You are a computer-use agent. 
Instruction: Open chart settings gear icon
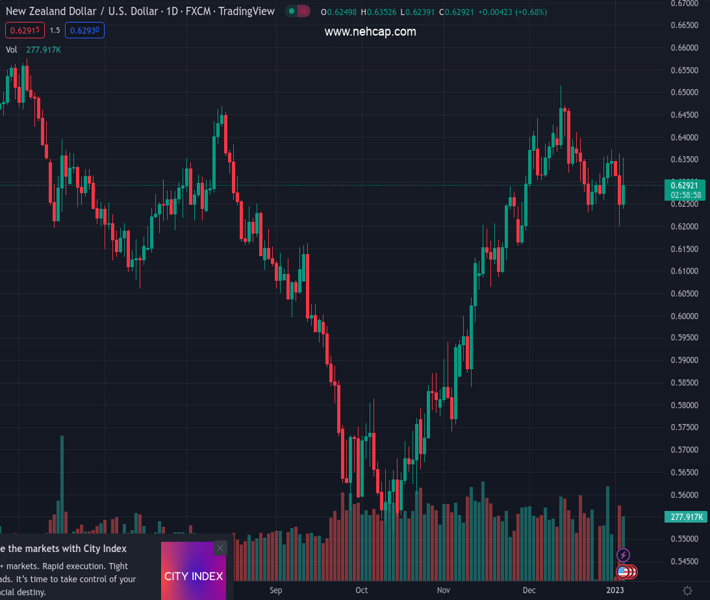[687, 591]
